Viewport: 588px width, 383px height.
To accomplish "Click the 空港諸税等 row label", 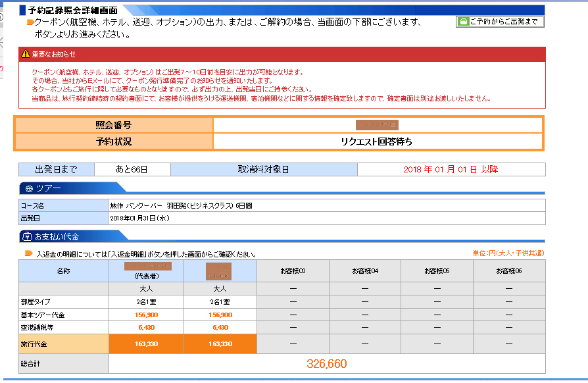I will click(x=37, y=328).
